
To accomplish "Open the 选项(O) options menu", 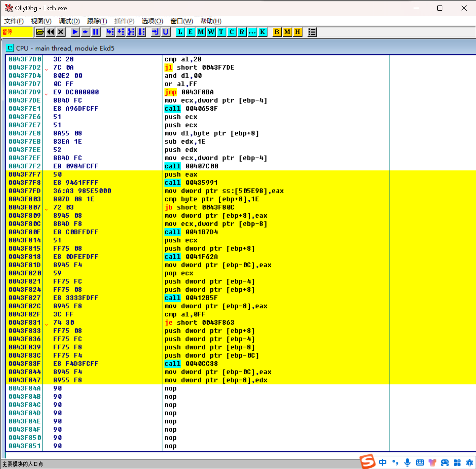I will (x=152, y=21).
